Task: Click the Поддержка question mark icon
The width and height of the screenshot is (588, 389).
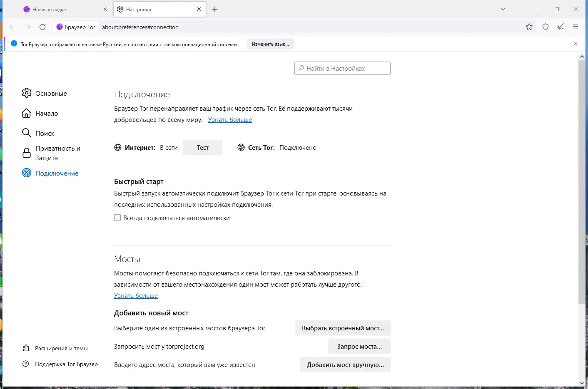Action: point(26,364)
